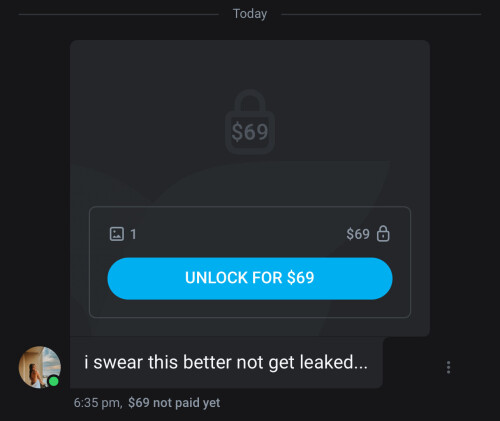This screenshot has width=500, height=421.
Task: Click the UNLOCK FOR $69 button
Action: point(250,278)
